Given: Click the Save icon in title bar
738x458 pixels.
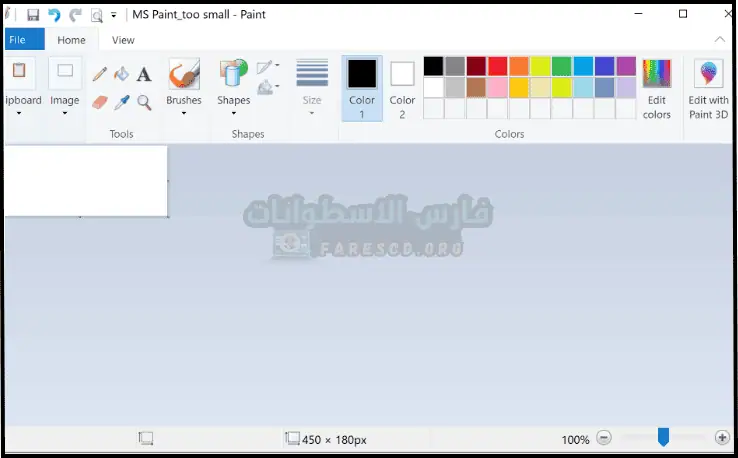Looking at the screenshot, I should 33,15.
